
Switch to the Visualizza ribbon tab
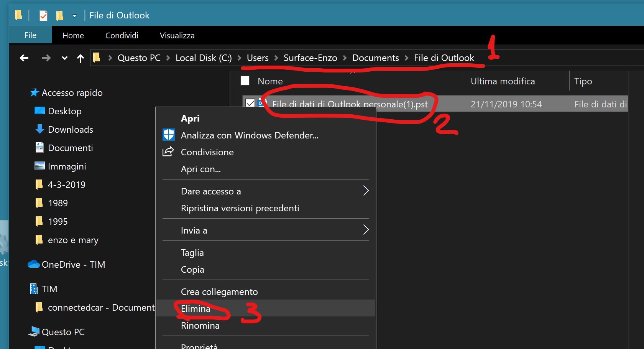pos(177,36)
